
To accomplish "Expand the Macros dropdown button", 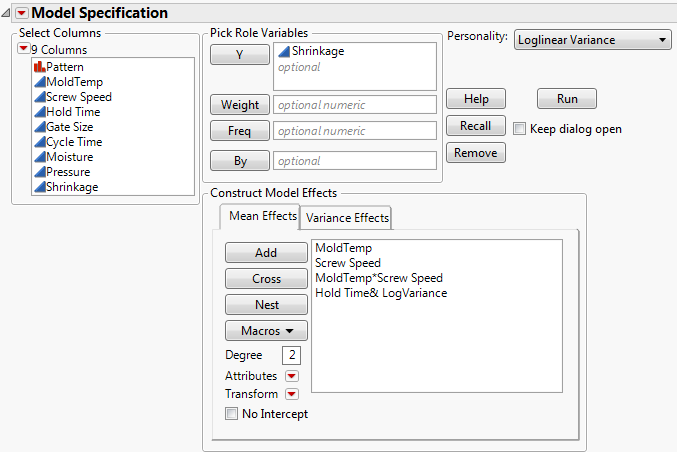I will pyautogui.click(x=266, y=331).
